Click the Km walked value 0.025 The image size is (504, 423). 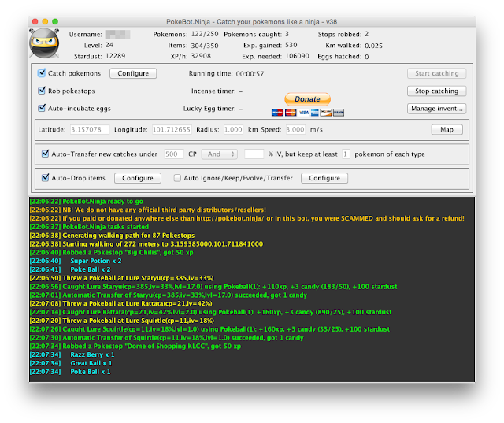[373, 46]
